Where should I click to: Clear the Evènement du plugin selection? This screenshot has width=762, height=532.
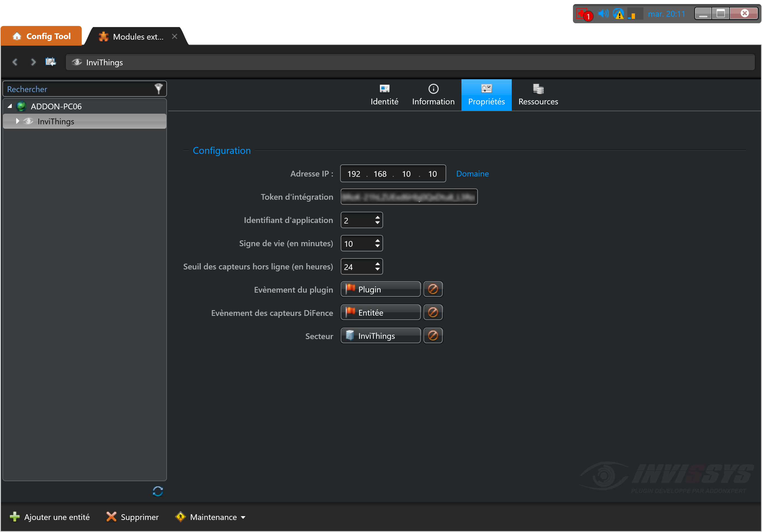(433, 289)
